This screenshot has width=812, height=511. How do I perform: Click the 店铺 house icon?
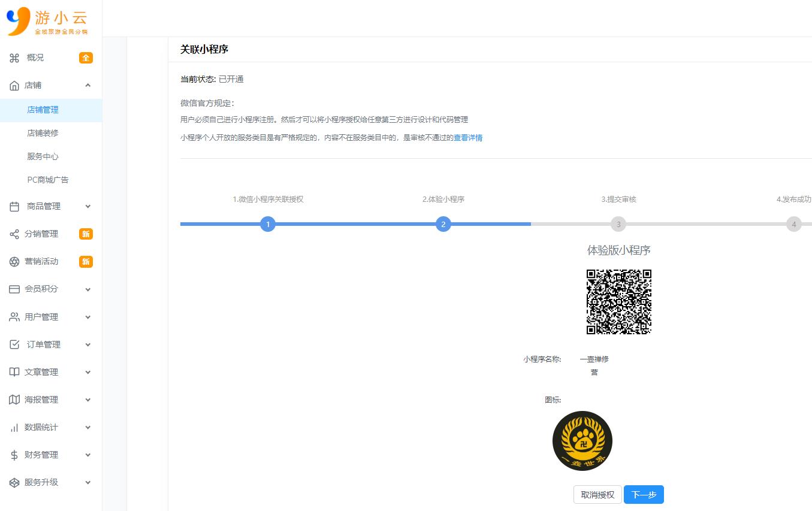click(14, 86)
